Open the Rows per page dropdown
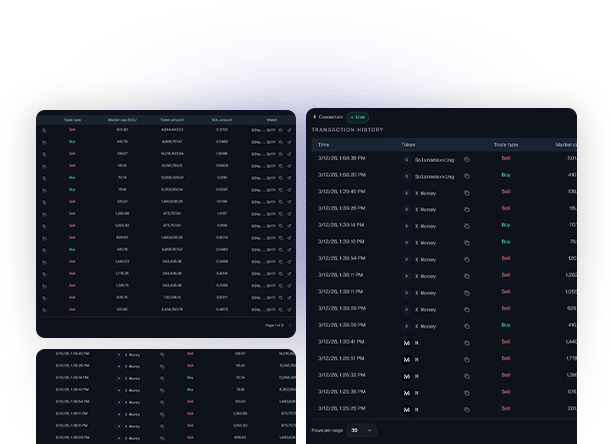 tap(361, 429)
